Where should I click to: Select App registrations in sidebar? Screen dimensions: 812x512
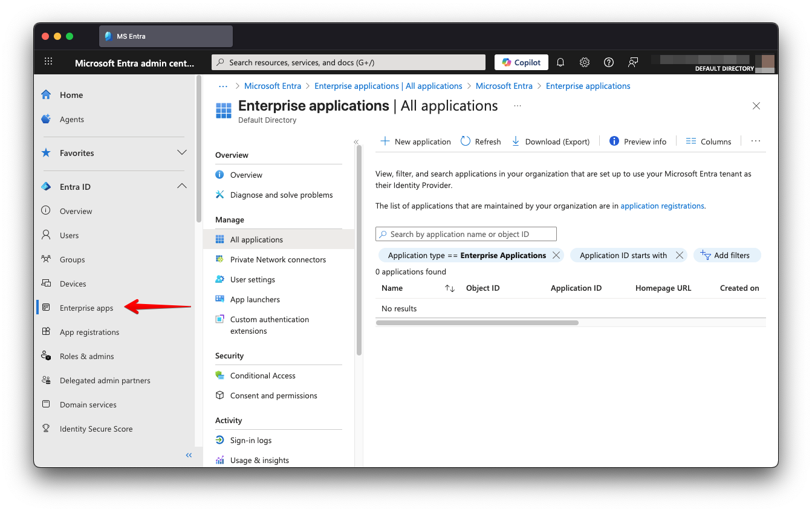click(x=89, y=332)
